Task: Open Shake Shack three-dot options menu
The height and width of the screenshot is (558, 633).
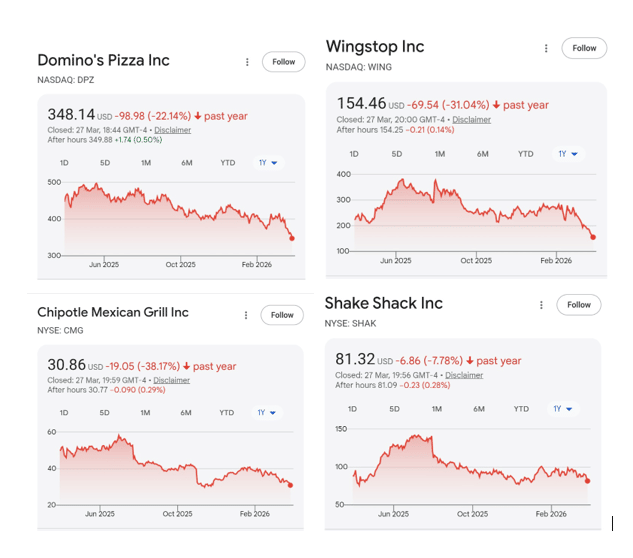Action: click(541, 305)
